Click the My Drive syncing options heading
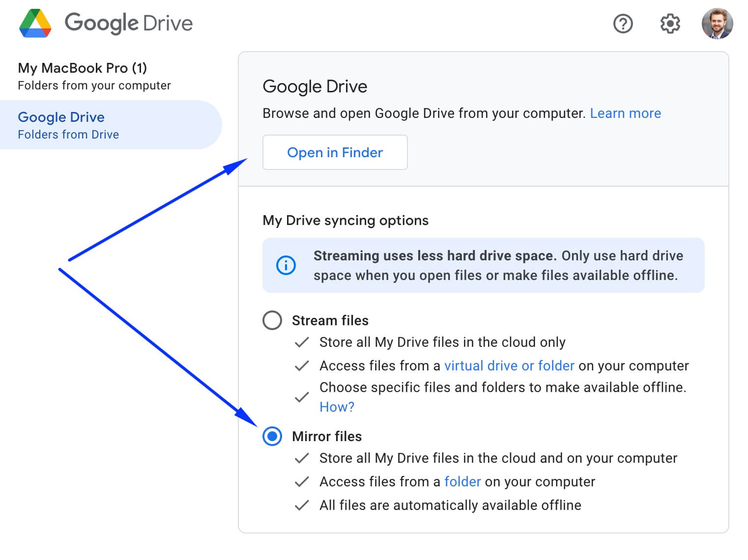Viewport: 748px width, 560px height. tap(345, 221)
